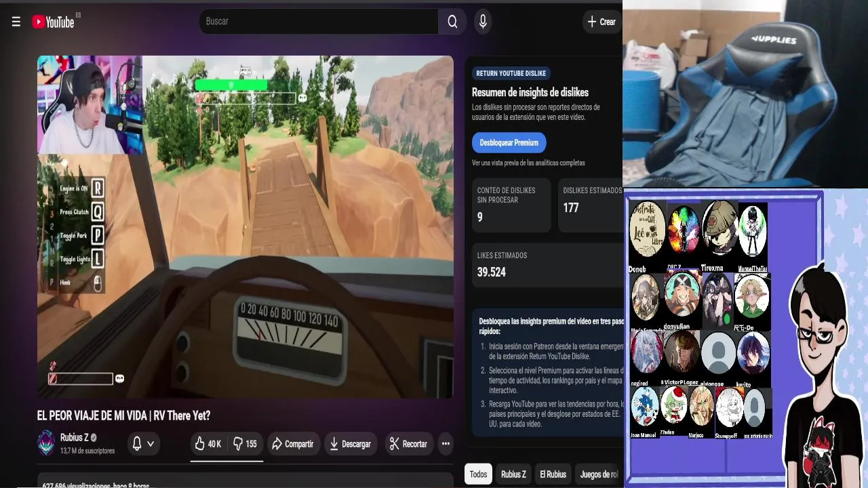The width and height of the screenshot is (868, 488).
Task: Open the YouTube hamburger guide menu
Action: click(x=16, y=22)
